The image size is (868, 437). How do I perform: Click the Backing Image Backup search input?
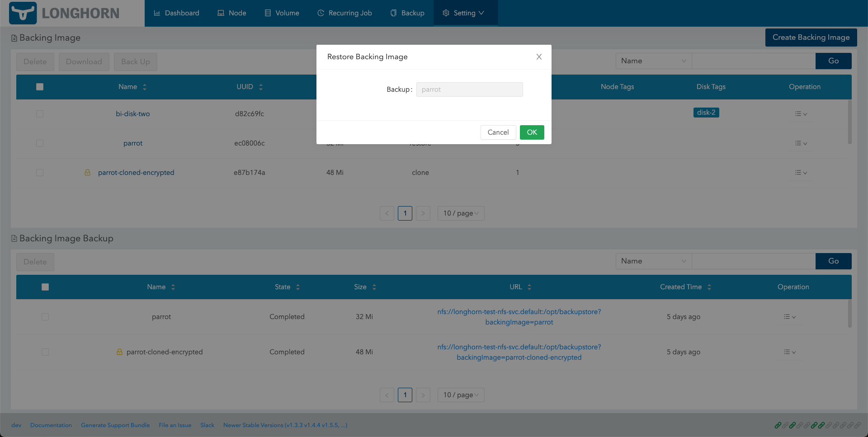click(x=753, y=261)
